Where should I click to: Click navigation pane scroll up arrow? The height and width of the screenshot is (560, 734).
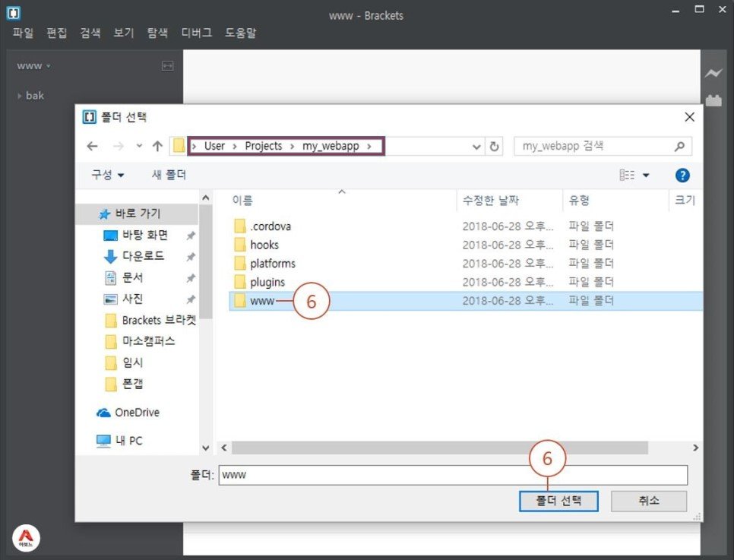(x=205, y=198)
